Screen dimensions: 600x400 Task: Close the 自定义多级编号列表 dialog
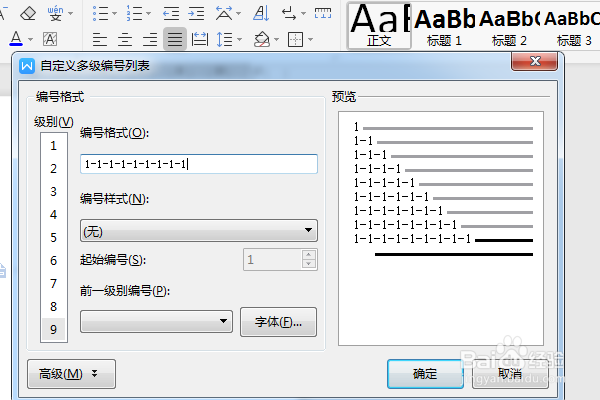tap(535, 61)
